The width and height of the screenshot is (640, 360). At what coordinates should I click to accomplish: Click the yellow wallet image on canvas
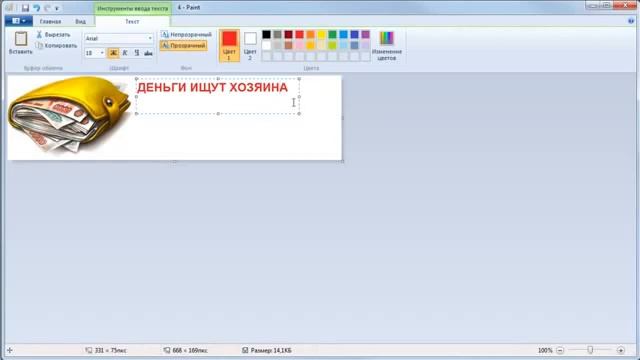pos(68,114)
